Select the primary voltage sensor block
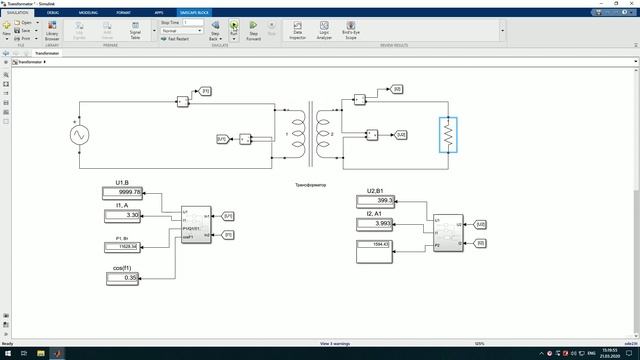Viewport: 640px width, 360px height. pos(245,139)
